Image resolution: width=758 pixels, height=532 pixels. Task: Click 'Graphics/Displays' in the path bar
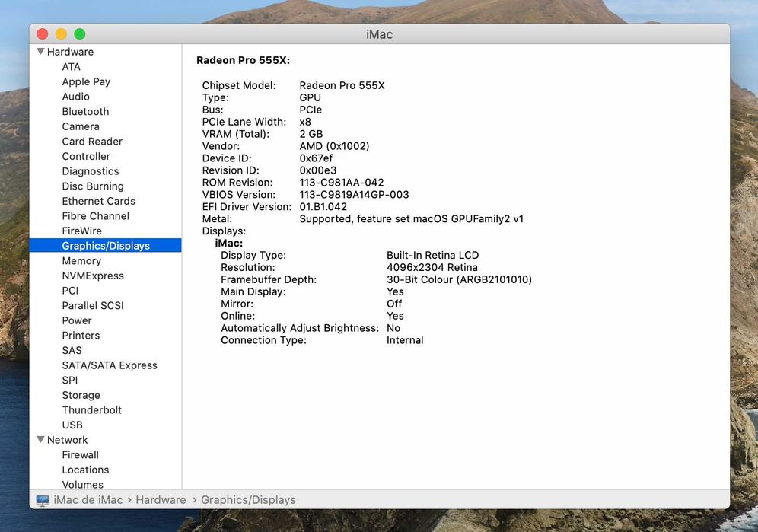248,500
